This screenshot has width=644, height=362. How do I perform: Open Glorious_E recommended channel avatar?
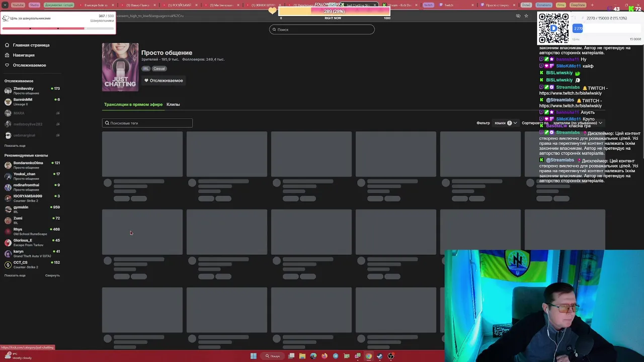point(8,242)
